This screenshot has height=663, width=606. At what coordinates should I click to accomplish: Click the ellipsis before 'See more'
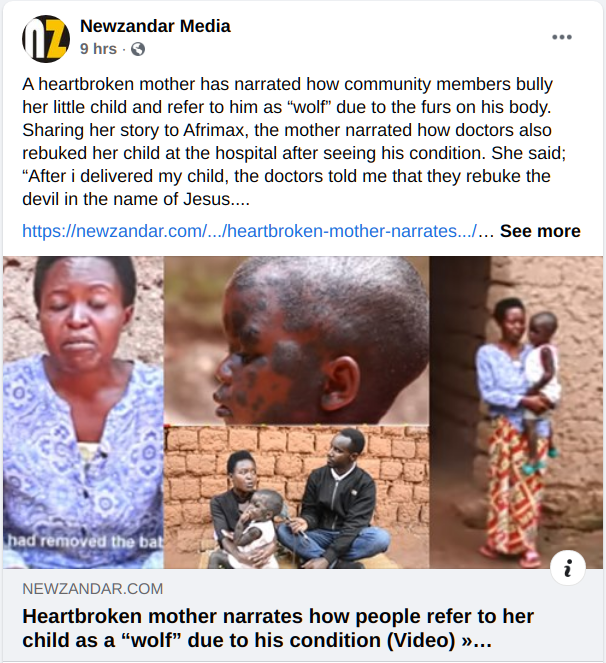click(x=486, y=231)
